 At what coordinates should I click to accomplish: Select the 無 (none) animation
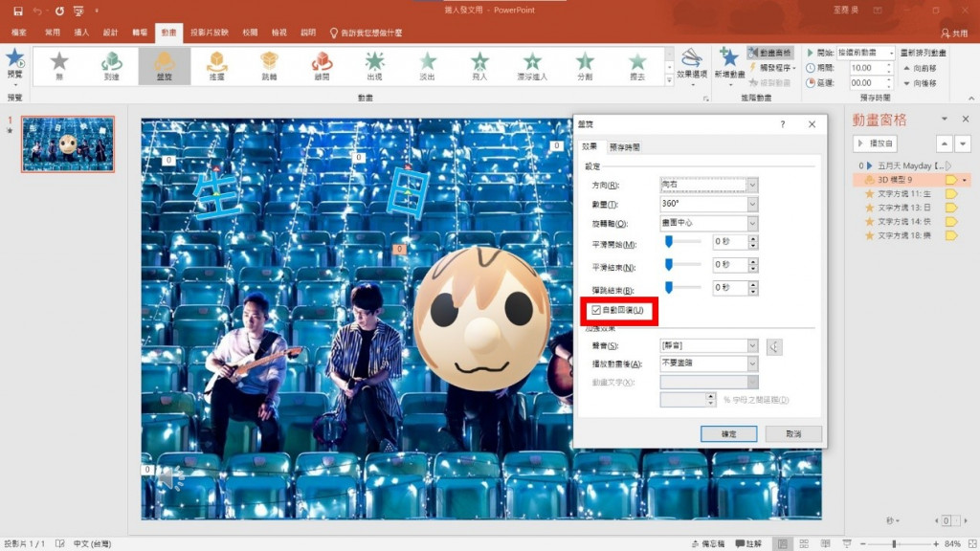pos(59,66)
